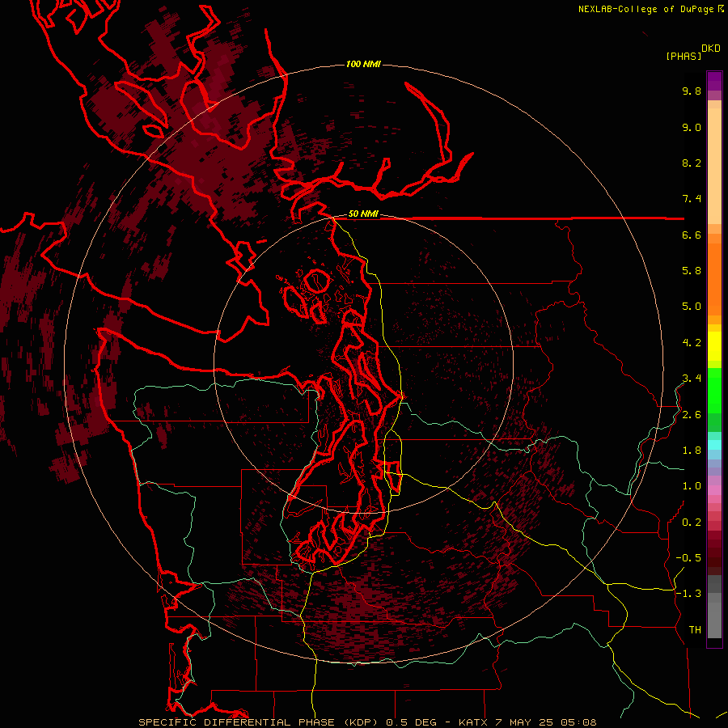Select the 3.4 value on color scale
The height and width of the screenshot is (728, 728).
[692, 379]
